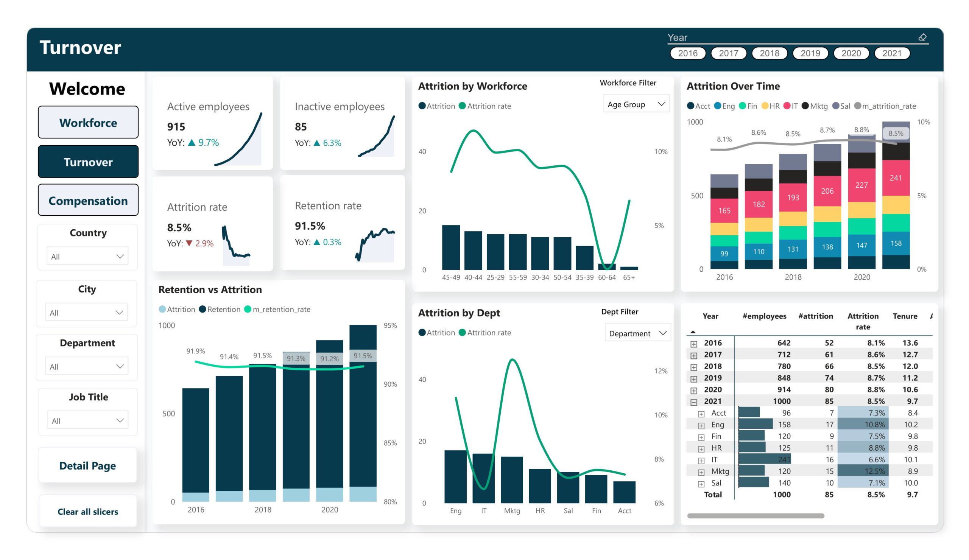
Task: Select the 2018 year slicer pill
Action: pyautogui.click(x=769, y=53)
